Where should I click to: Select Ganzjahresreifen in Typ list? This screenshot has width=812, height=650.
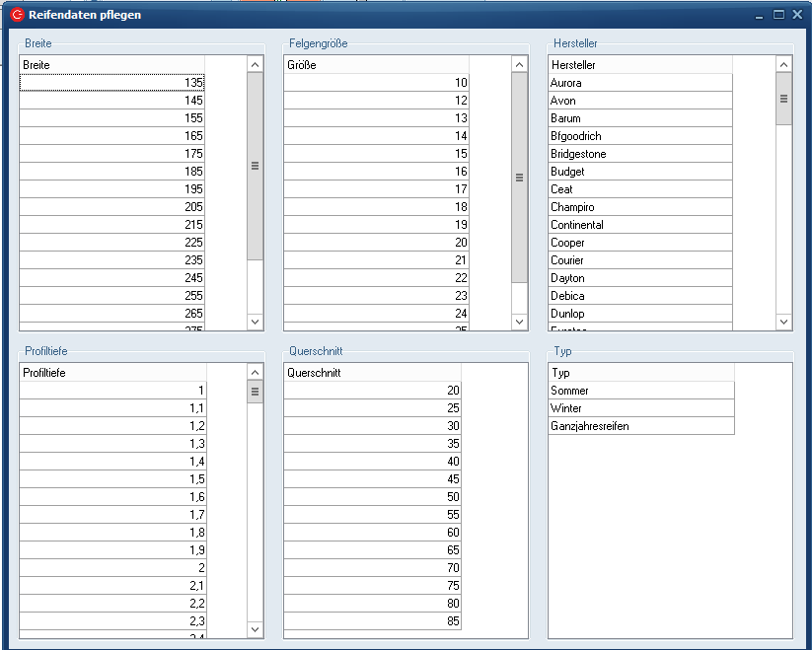tap(640, 426)
